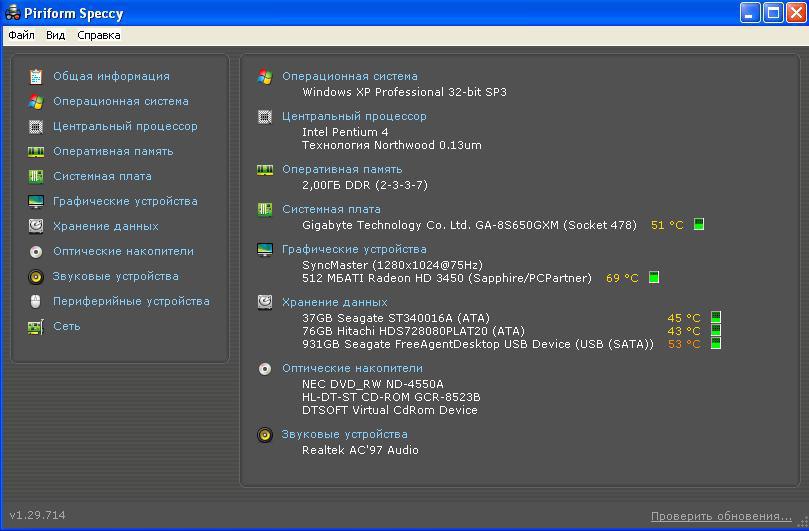Image resolution: width=809 pixels, height=531 pixels.
Task: Open the Хранение данных heading in summary panel
Action: coord(334,302)
